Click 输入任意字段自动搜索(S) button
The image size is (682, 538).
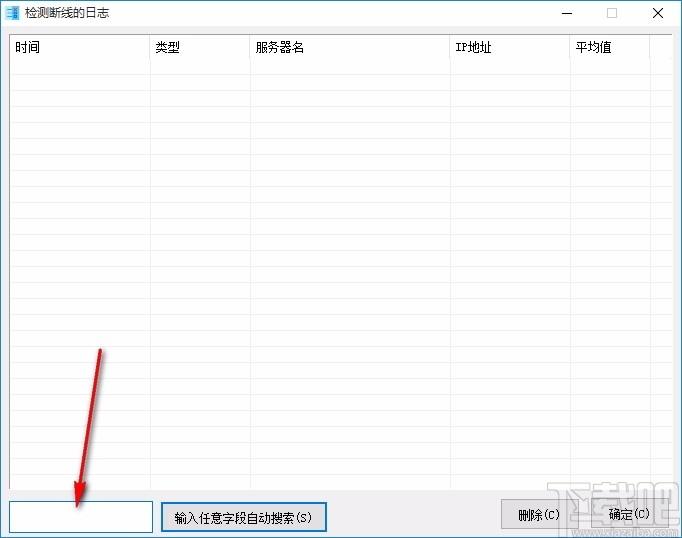tap(244, 517)
